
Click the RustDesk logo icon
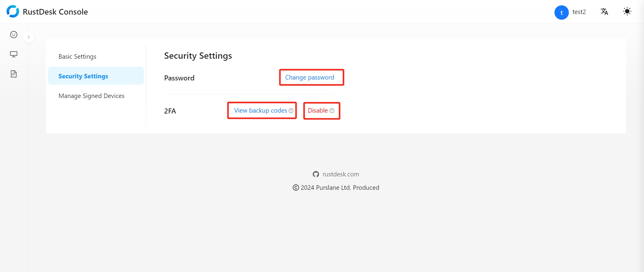13,12
